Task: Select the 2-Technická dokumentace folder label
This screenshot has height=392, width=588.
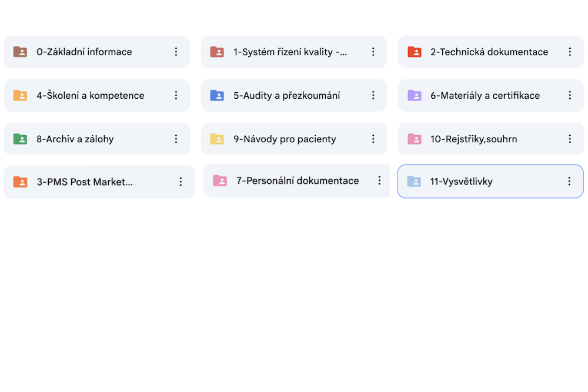Action: 489,52
